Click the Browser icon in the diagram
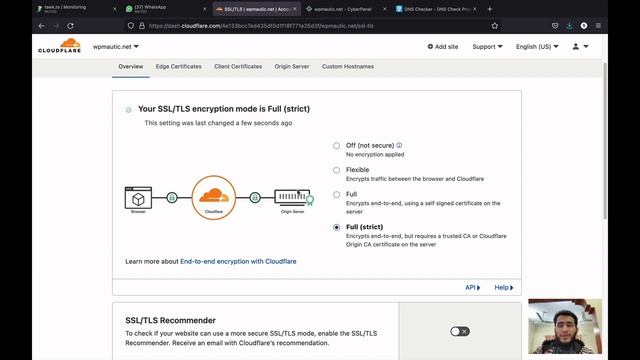 pos(138,198)
